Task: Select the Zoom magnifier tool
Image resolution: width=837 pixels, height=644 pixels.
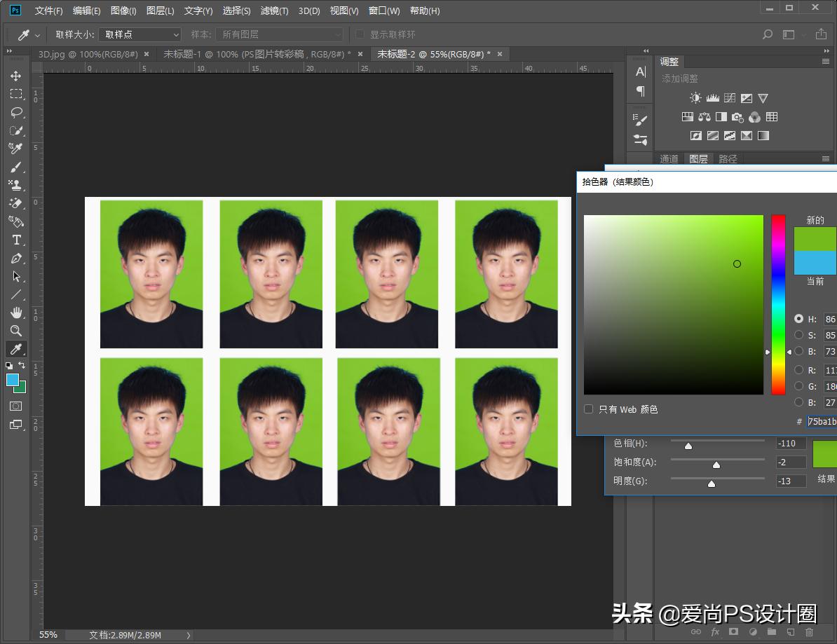Action: [15, 331]
